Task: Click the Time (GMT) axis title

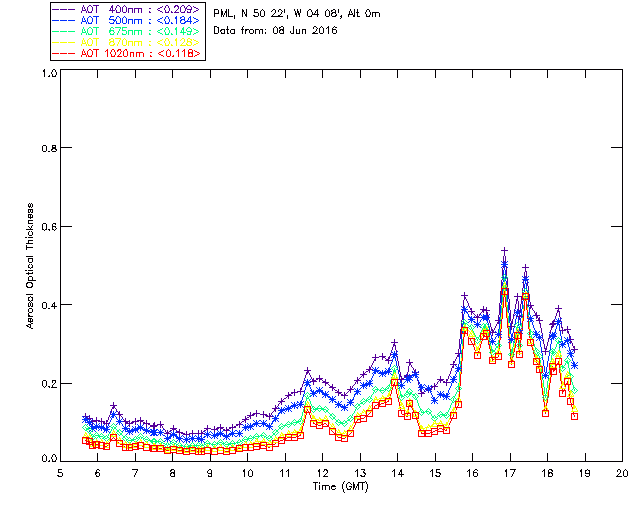Action: tap(340, 487)
